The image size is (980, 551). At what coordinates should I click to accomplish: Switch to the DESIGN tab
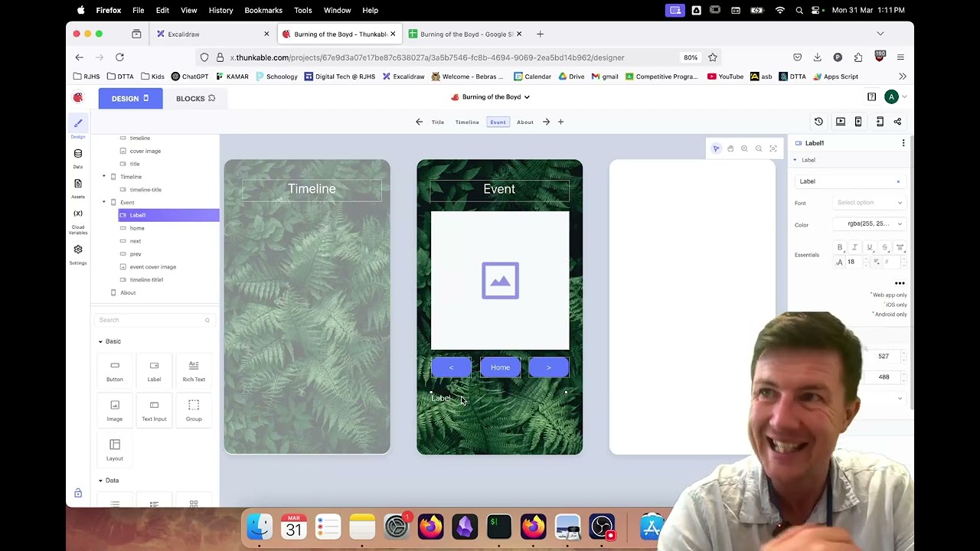130,98
